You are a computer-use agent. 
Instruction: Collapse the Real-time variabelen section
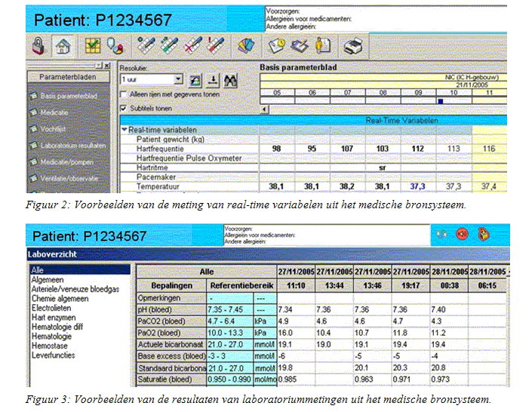click(125, 130)
